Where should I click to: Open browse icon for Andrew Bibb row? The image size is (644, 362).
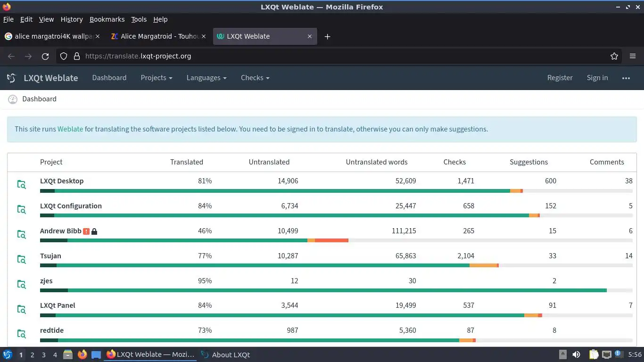[x=21, y=234]
